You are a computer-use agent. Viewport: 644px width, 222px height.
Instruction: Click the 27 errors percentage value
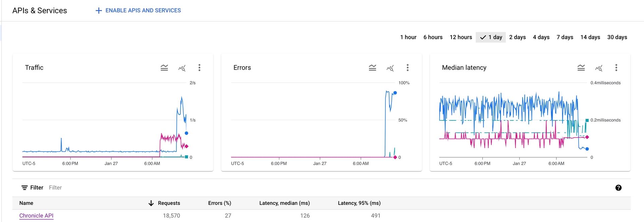[228, 216]
